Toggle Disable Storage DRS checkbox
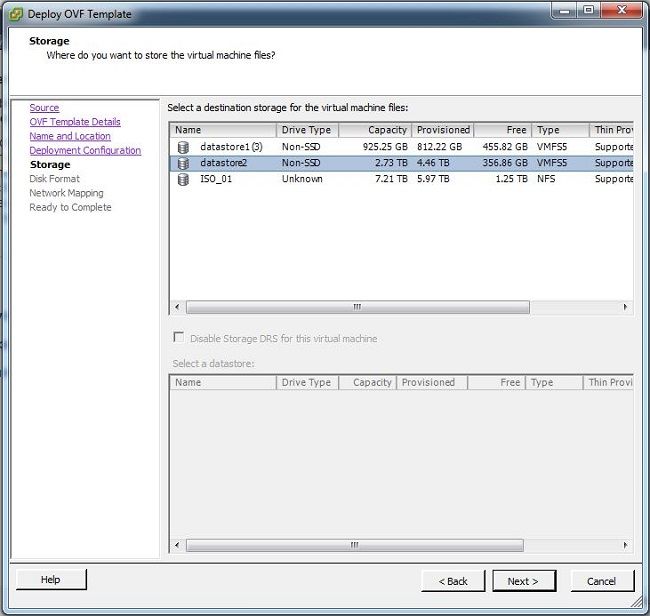Image resolution: width=650 pixels, height=616 pixels. 179,337
